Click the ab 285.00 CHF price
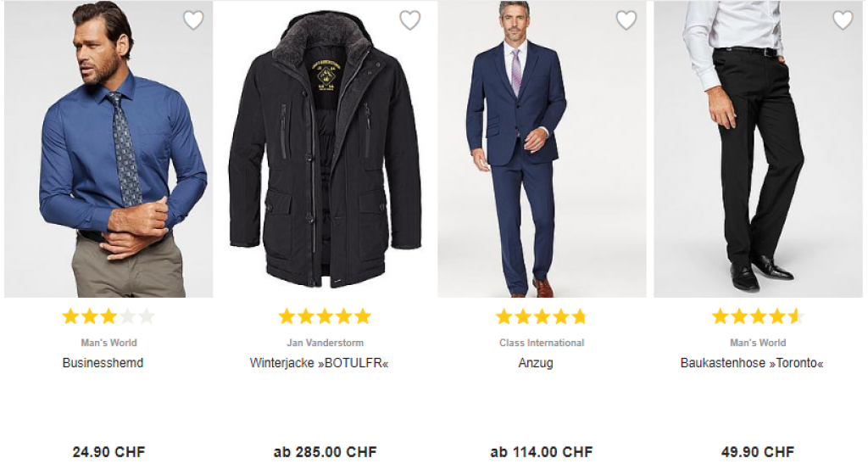Image resolution: width=868 pixels, height=475 pixels. coord(325,452)
